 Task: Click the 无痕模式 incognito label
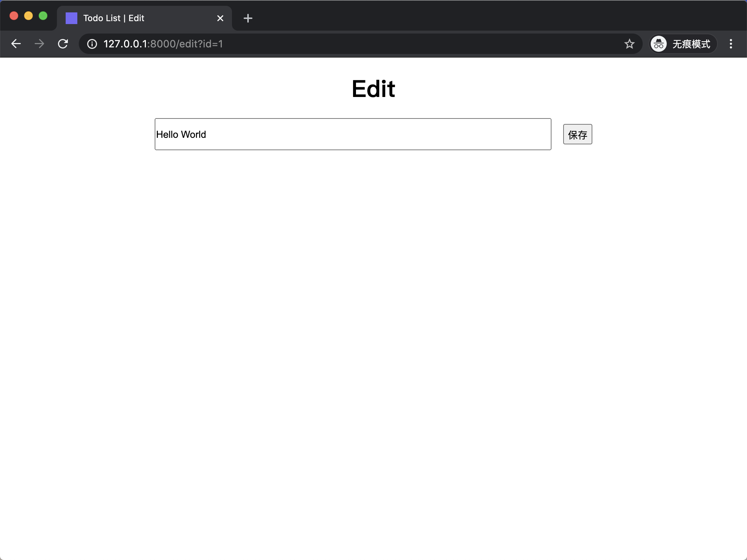[x=691, y=44]
